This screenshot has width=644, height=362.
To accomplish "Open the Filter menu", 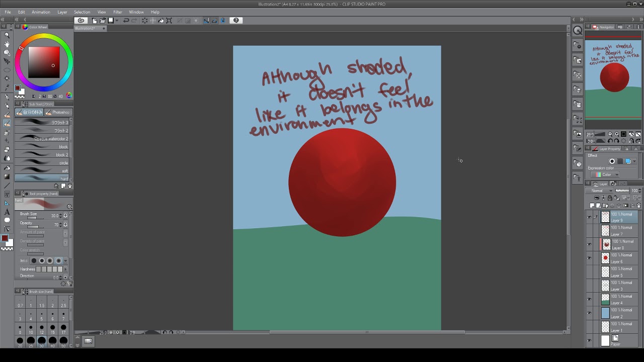I will pos(118,12).
